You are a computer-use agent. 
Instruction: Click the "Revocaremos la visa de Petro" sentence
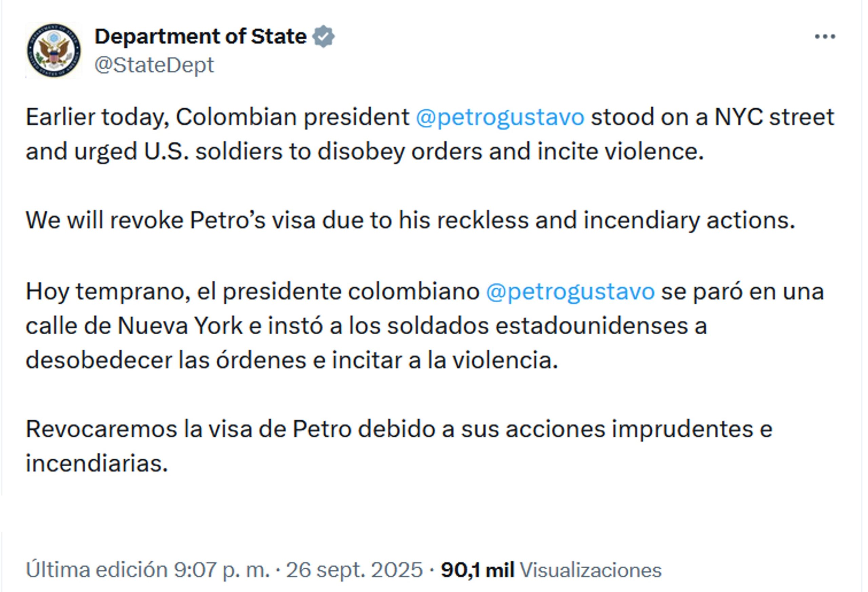coord(398,429)
